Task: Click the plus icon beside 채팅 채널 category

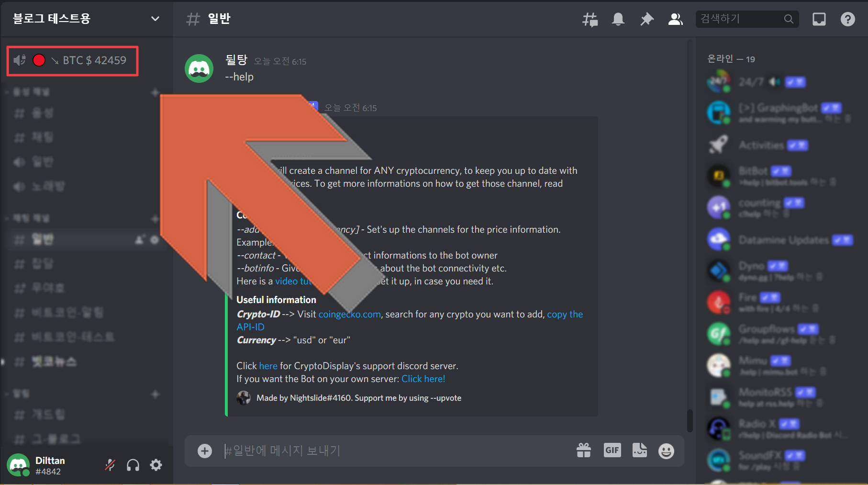Action: coord(155,219)
